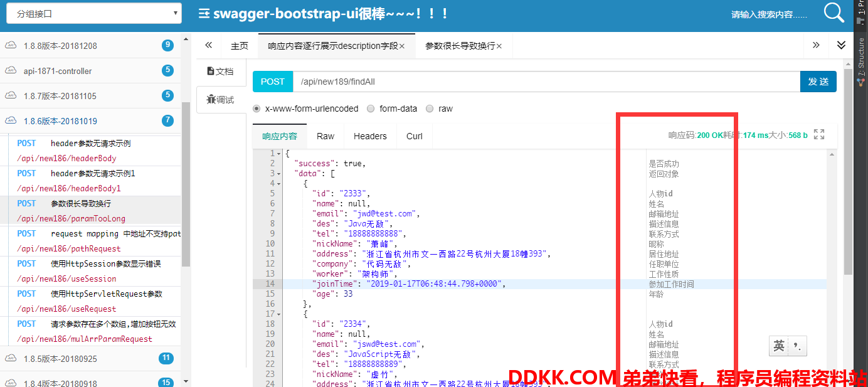Click the 英 input method indicator
This screenshot has width=868, height=387.
tap(779, 346)
